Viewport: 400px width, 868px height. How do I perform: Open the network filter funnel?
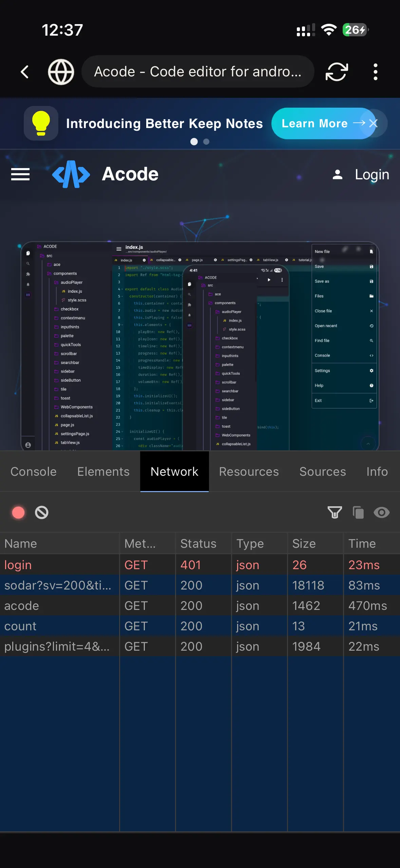click(x=335, y=512)
